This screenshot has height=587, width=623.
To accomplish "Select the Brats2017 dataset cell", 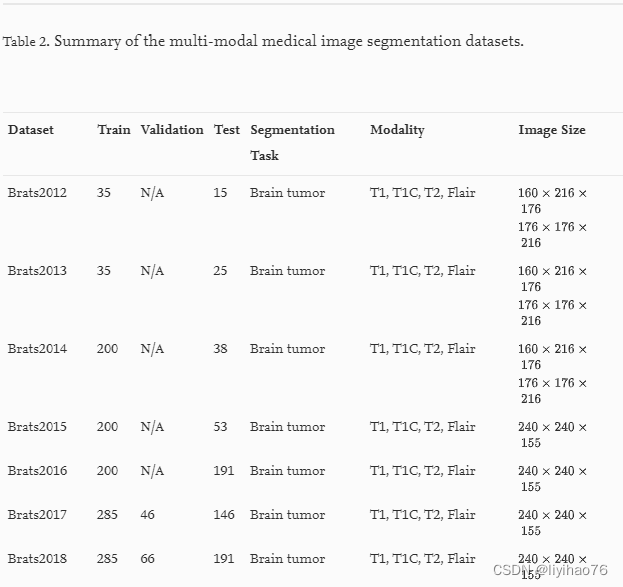I will pos(37,515).
